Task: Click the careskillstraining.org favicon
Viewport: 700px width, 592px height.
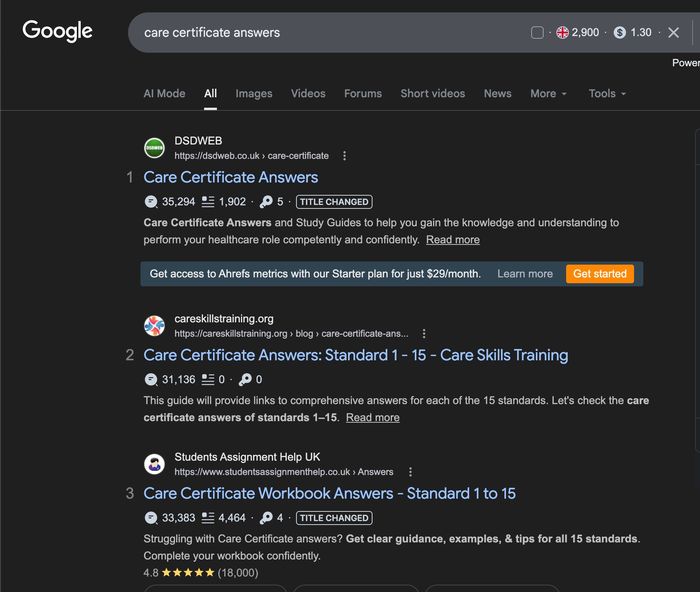Action: pos(154,325)
